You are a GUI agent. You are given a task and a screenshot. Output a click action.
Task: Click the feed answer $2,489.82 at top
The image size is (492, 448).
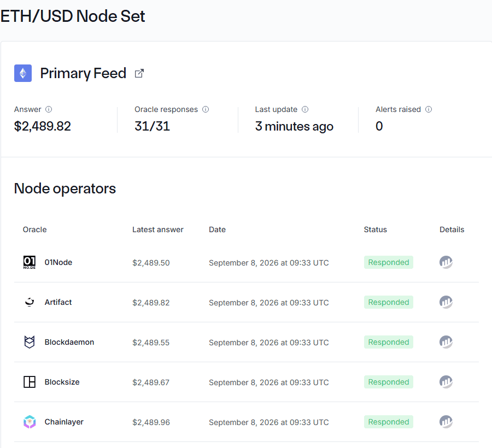click(x=43, y=126)
